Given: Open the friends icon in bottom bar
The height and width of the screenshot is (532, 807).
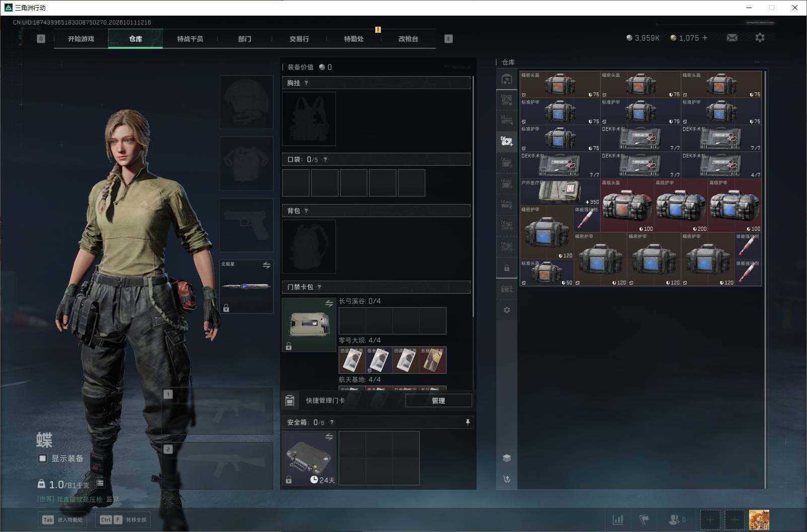Looking at the screenshot, I should click(x=677, y=519).
